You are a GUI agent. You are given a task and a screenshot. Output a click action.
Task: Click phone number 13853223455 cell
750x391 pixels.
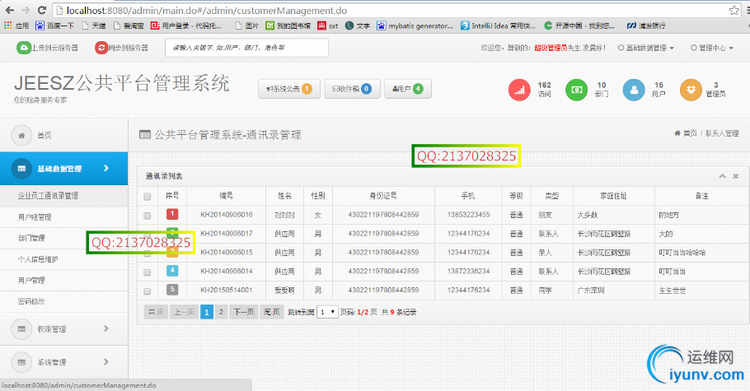tap(468, 214)
